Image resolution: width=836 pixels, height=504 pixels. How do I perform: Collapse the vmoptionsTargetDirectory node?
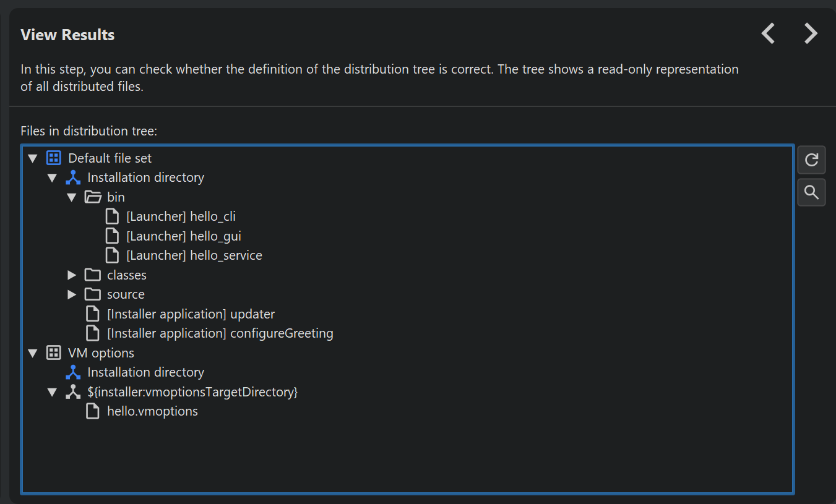tap(53, 393)
